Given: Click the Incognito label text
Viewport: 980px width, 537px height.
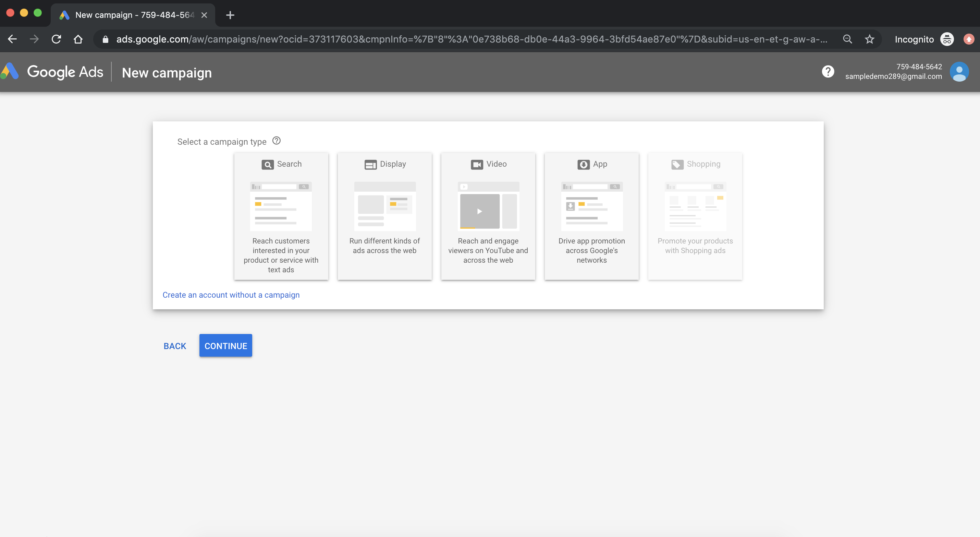Looking at the screenshot, I should coord(914,39).
